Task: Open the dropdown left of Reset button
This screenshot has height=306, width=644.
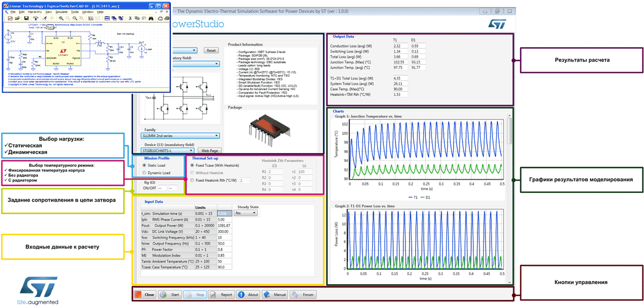Action: coord(186,50)
